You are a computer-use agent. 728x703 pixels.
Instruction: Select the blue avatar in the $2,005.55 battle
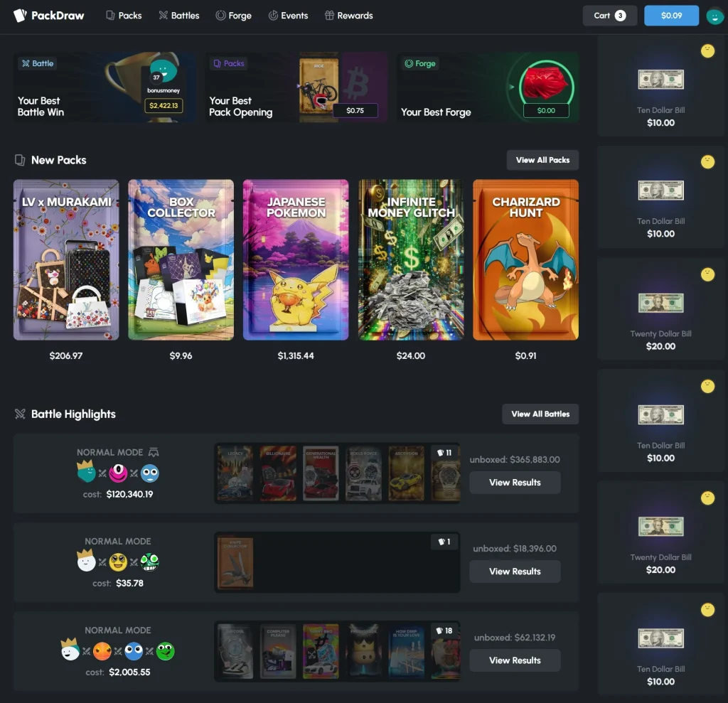click(x=134, y=651)
